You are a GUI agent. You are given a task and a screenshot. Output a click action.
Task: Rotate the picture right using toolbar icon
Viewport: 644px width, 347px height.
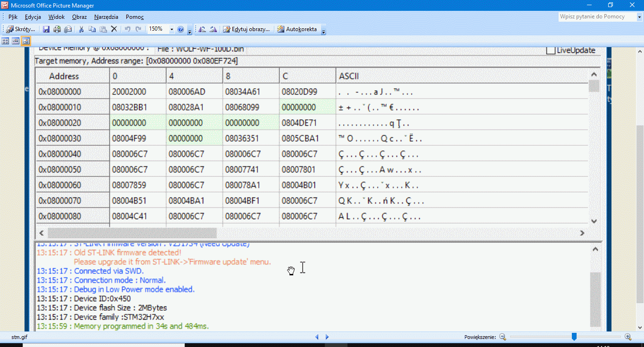pos(213,29)
